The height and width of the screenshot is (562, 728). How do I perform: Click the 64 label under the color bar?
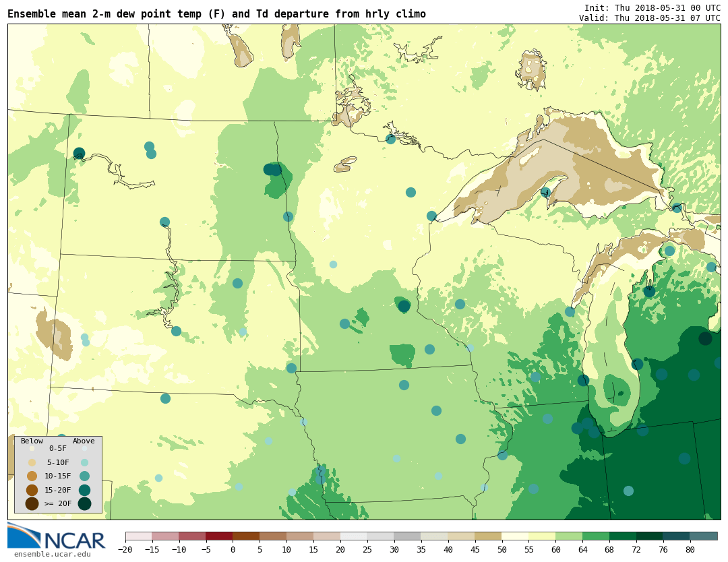click(x=582, y=549)
